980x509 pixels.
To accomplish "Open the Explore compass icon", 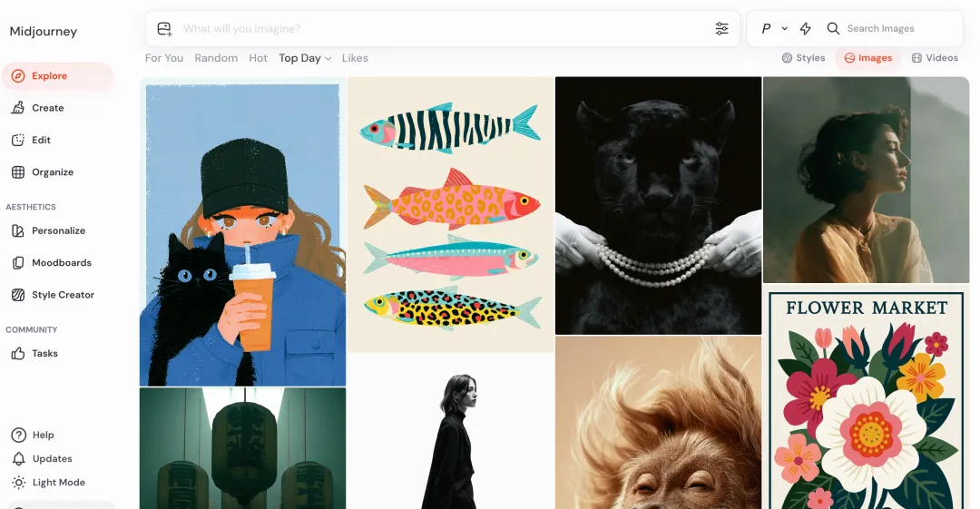I will [x=18, y=75].
